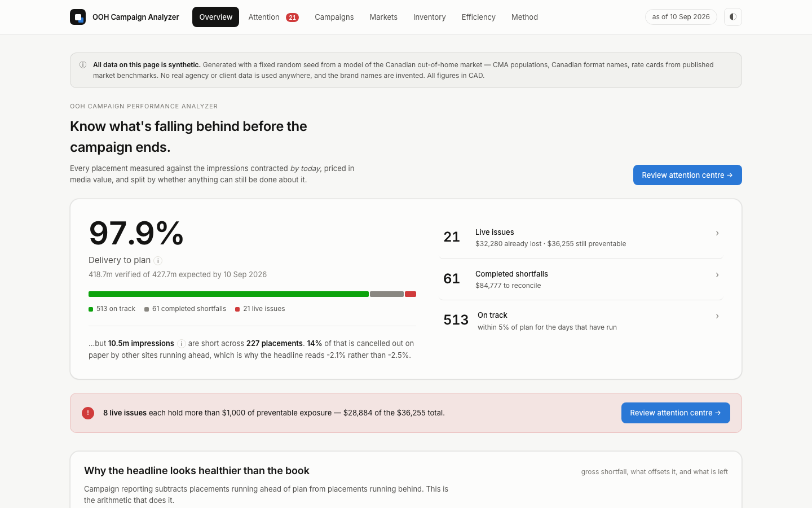This screenshot has height=508, width=812.
Task: Click the '$32,280 already lost' line
Action: tap(550, 244)
